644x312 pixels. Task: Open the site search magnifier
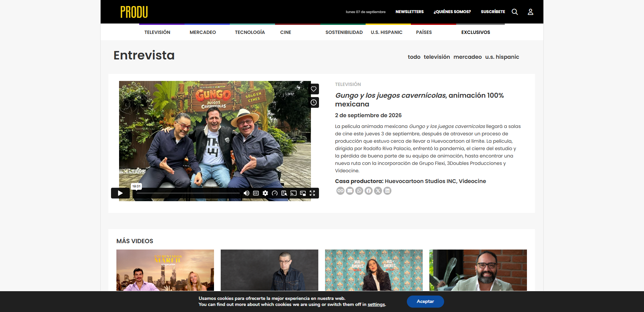(515, 12)
